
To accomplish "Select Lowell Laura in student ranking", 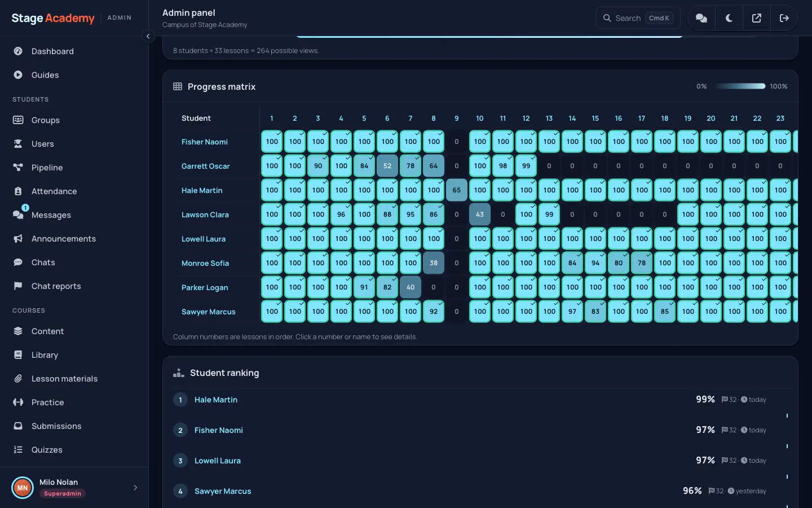I will click(218, 461).
